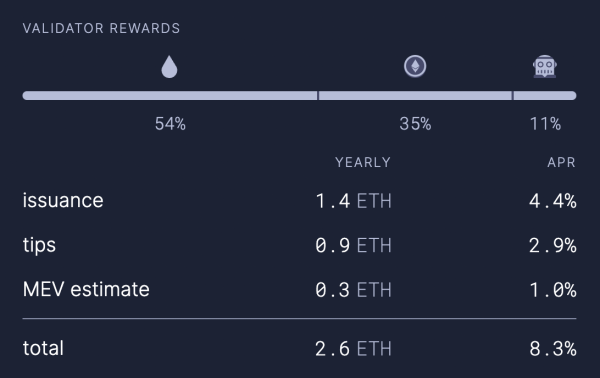Select the issuance row label

point(63,200)
